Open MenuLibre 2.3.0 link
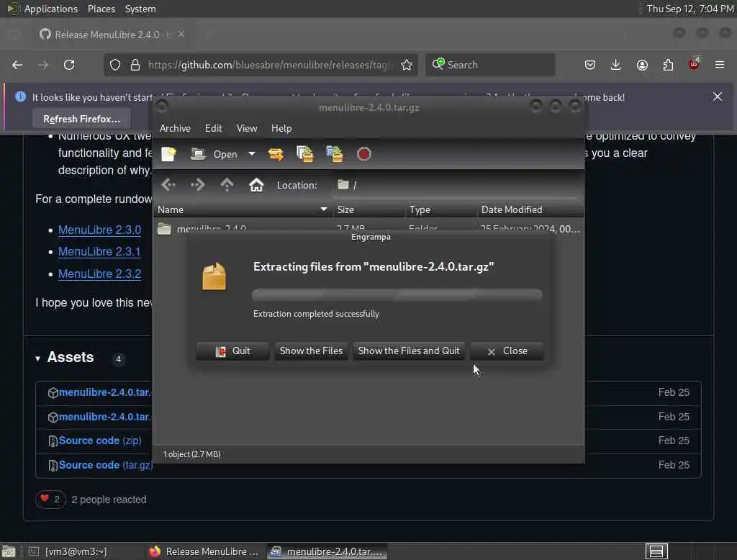Image resolution: width=737 pixels, height=560 pixels. [x=99, y=230]
